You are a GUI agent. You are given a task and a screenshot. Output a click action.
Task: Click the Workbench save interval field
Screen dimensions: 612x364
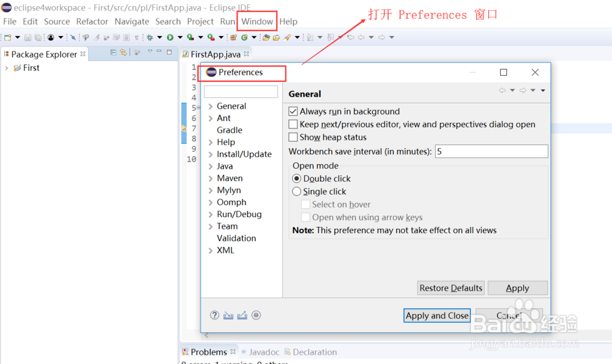tap(491, 151)
